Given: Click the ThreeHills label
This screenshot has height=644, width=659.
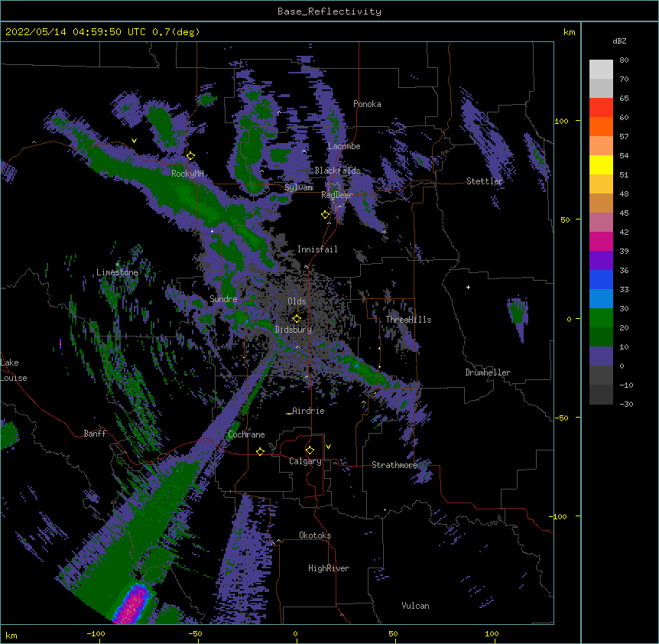Looking at the screenshot, I should pyautogui.click(x=408, y=320).
